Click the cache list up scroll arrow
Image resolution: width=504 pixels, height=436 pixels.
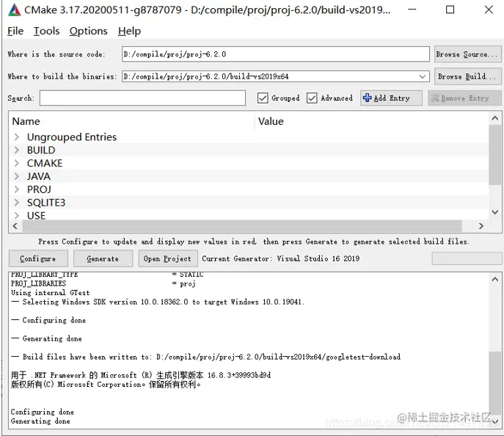coord(495,118)
